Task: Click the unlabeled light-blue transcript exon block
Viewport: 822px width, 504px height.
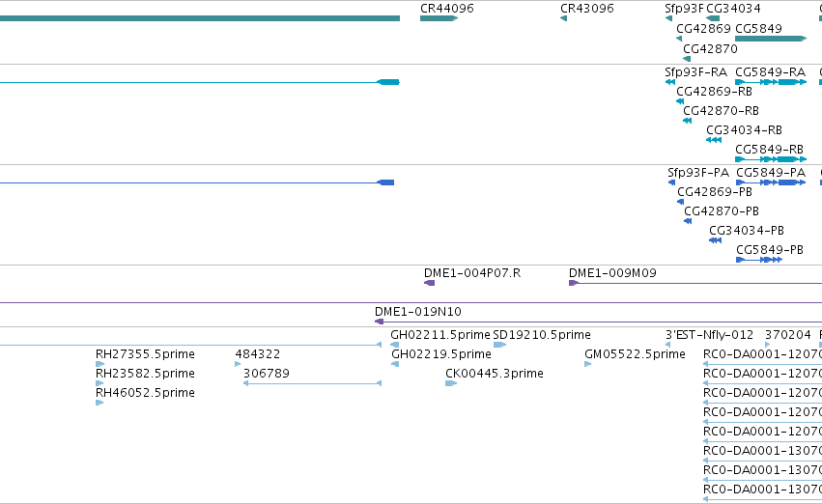Action: [x=388, y=82]
